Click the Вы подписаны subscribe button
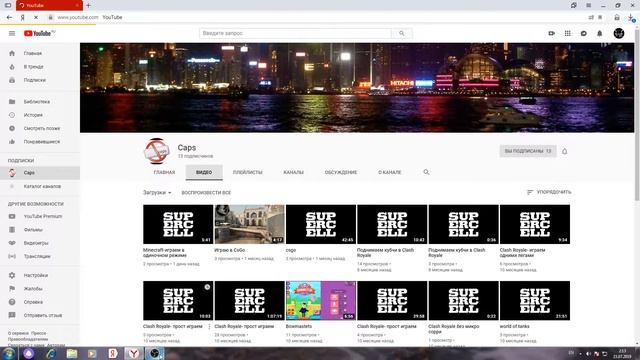Viewport: 640px width, 360px height. pos(528,151)
